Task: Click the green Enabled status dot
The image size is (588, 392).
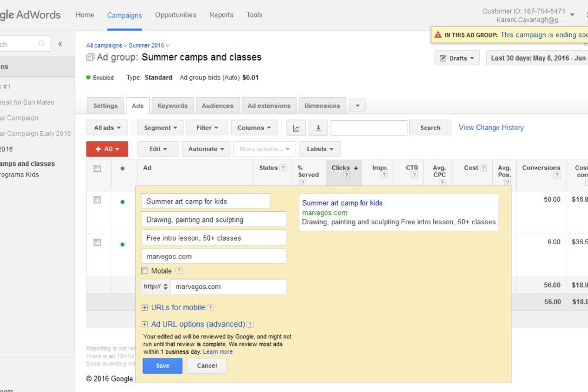Action: pos(89,77)
